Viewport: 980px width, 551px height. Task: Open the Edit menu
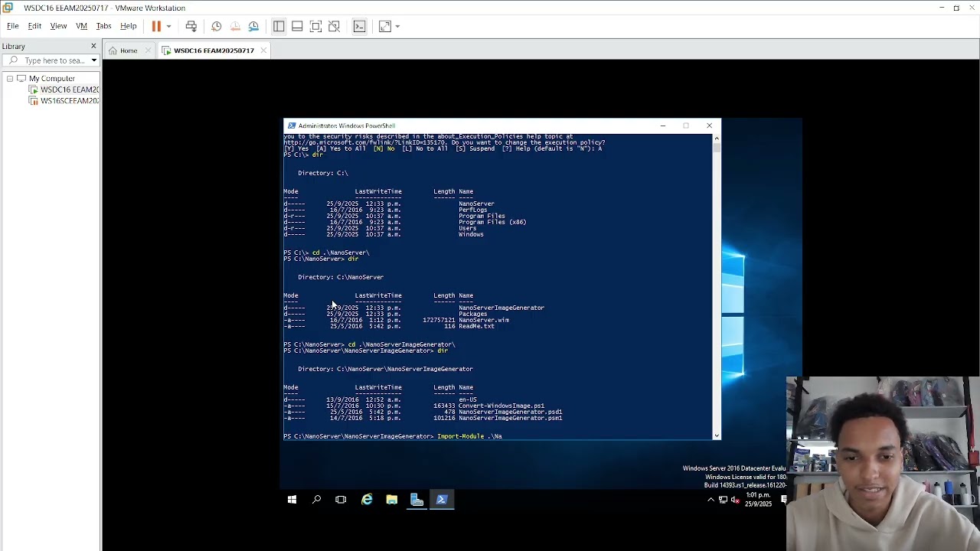click(34, 26)
